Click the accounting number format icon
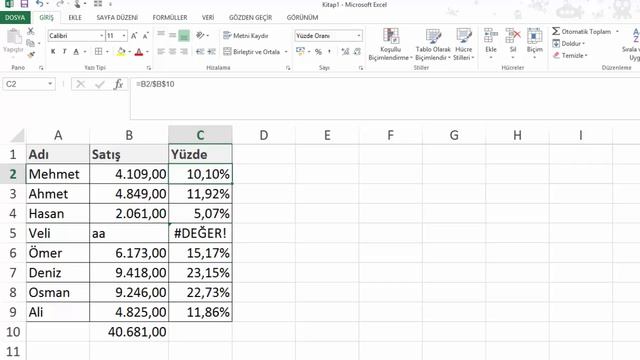 pyautogui.click(x=300, y=51)
